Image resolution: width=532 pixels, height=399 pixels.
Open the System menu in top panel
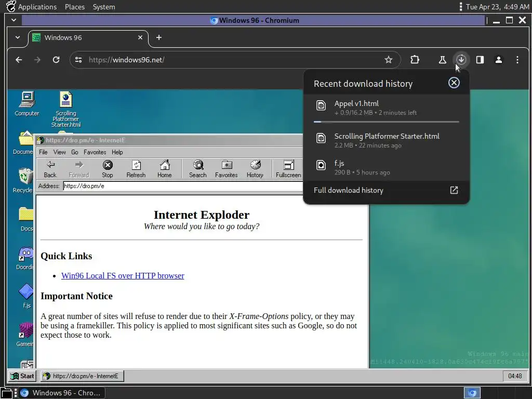coord(104,7)
